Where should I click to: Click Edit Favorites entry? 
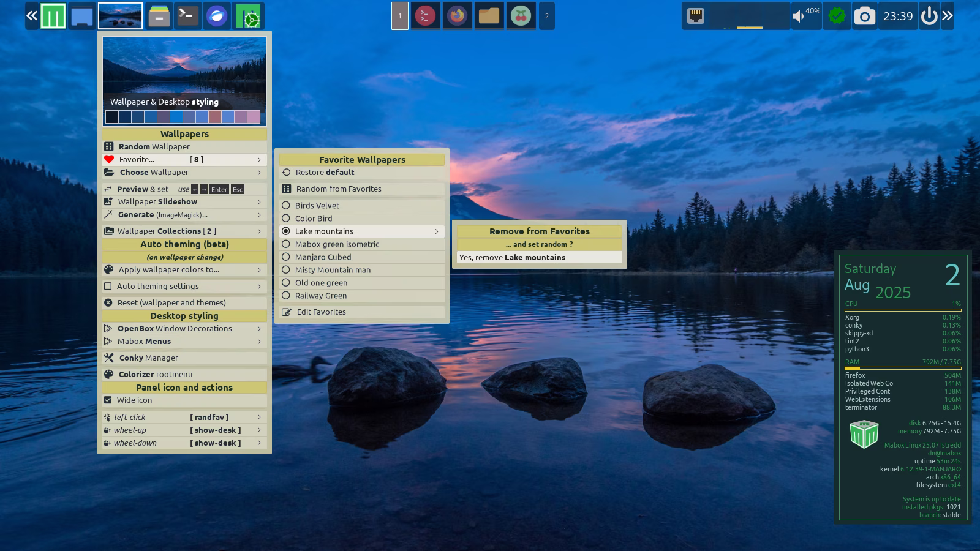(321, 312)
